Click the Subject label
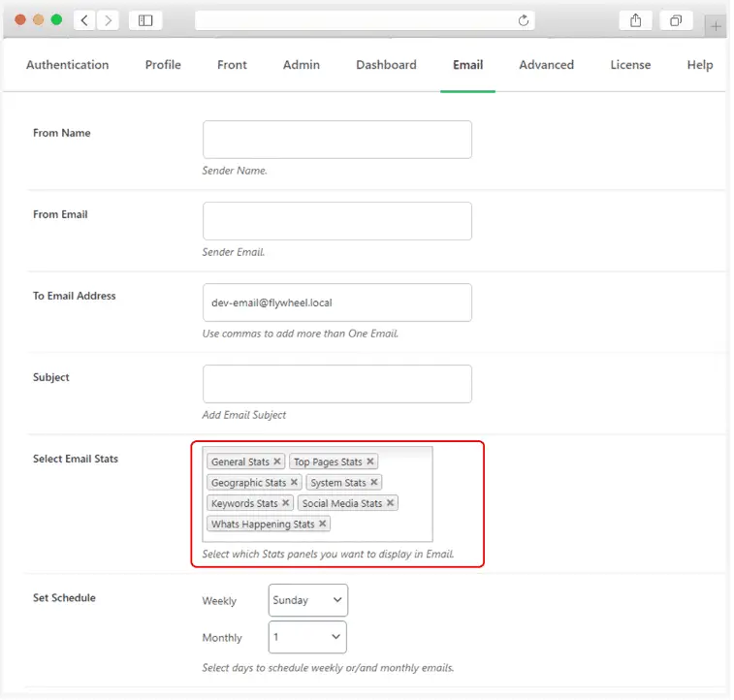 (51, 377)
